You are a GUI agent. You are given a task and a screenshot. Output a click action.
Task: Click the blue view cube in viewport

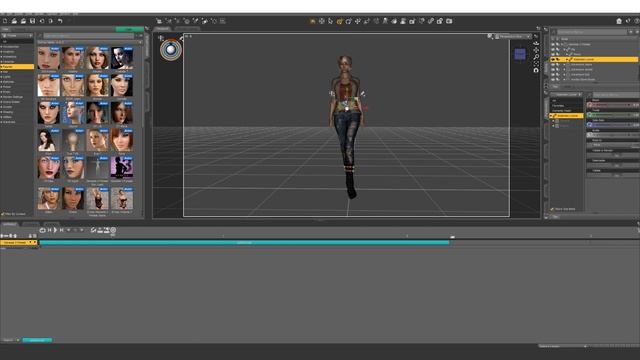[x=520, y=54]
